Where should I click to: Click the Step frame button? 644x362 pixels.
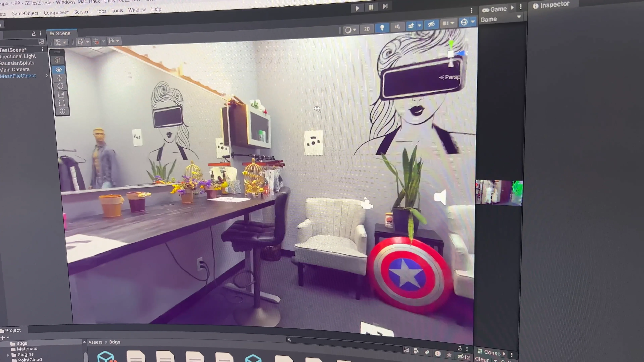[x=385, y=6]
